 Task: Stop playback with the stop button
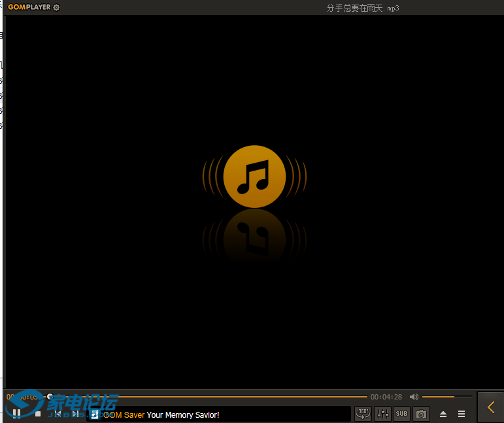[38, 413]
